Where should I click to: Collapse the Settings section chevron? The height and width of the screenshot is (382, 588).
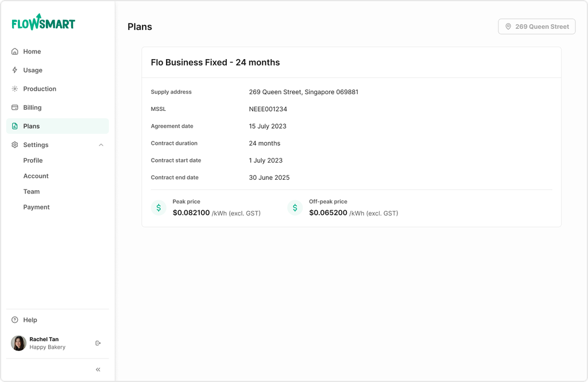101,145
